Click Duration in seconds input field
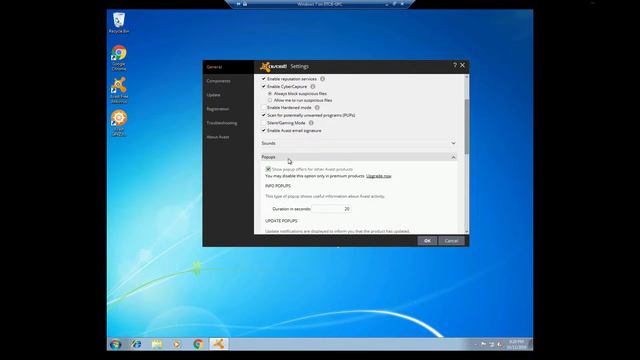Screen dimensions: 640x360 [x=331, y=209]
